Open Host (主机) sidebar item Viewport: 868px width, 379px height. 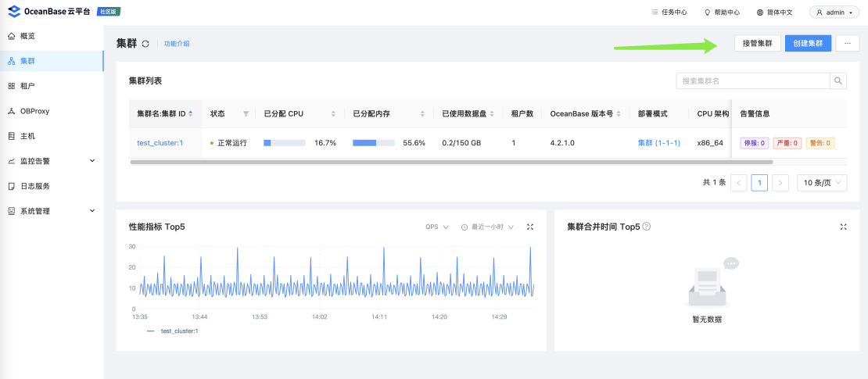pyautogui.click(x=52, y=136)
